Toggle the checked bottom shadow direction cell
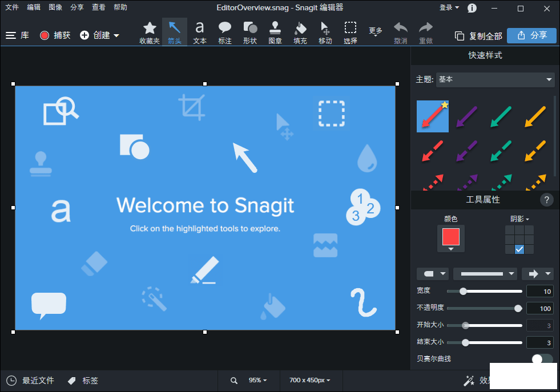This screenshot has height=392, width=560. 519,249
